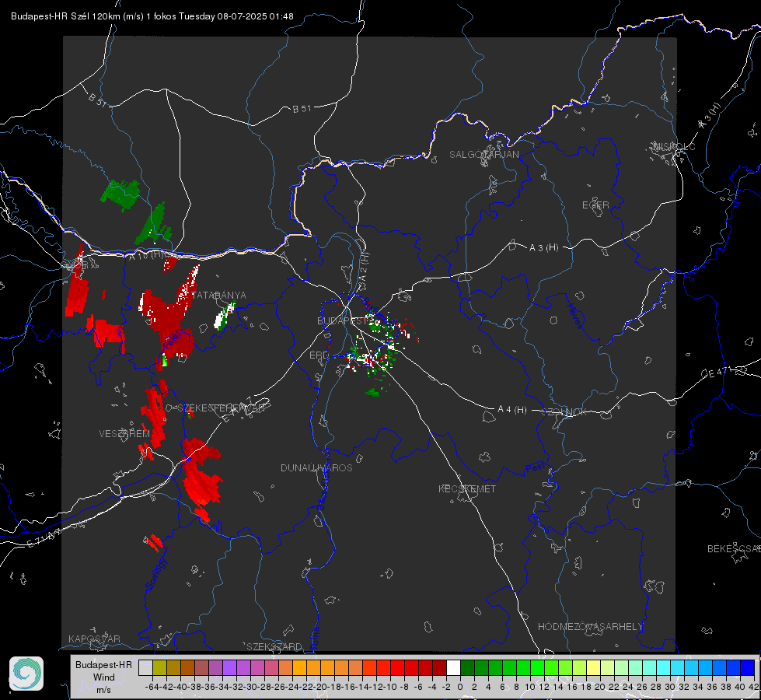Click the blue Somogy county label
The height and width of the screenshot is (700, 761).
tap(155, 573)
